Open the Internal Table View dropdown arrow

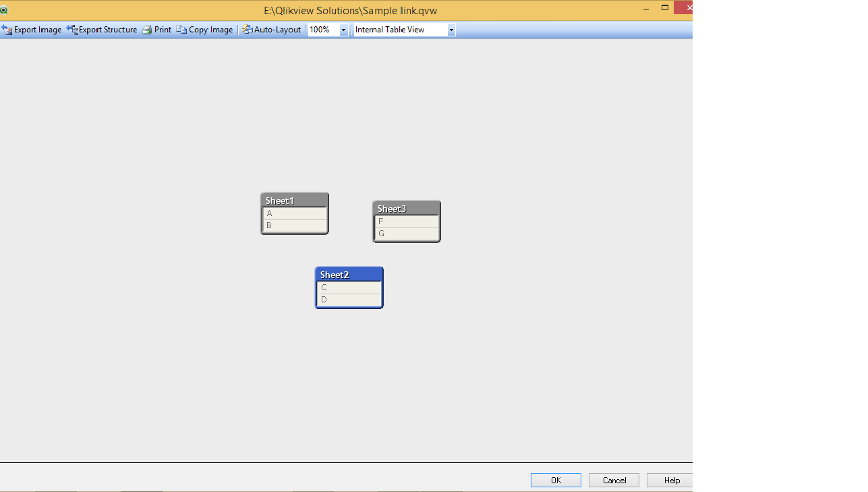[x=451, y=30]
